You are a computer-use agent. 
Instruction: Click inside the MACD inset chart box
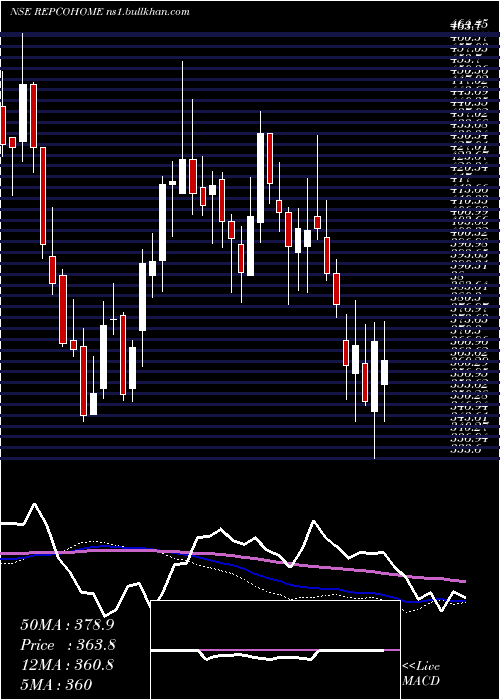point(275,650)
